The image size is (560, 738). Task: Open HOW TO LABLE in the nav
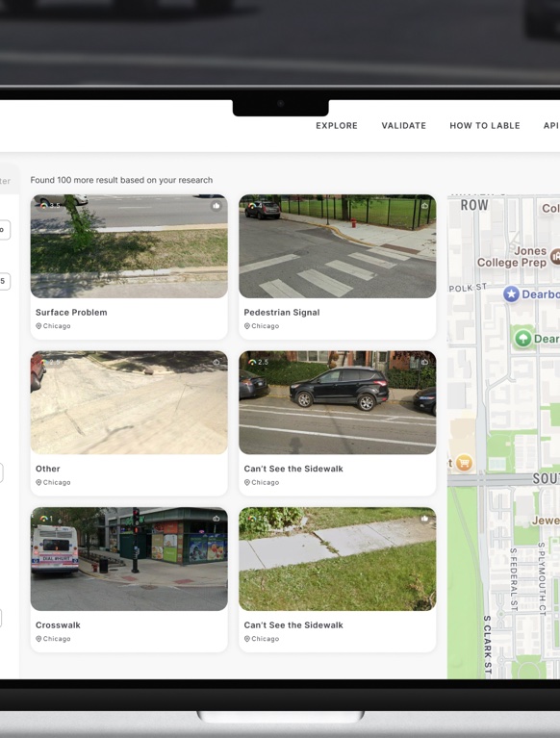485,126
